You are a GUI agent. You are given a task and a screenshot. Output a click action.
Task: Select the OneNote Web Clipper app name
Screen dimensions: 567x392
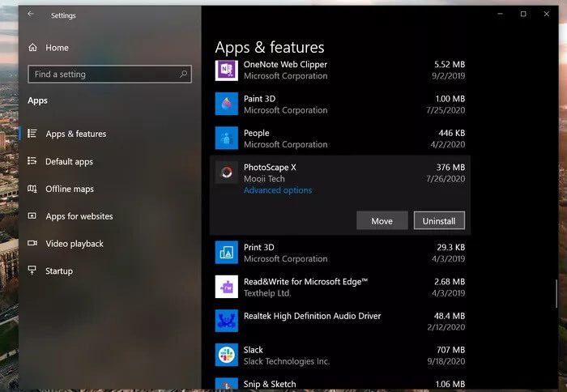[285, 64]
